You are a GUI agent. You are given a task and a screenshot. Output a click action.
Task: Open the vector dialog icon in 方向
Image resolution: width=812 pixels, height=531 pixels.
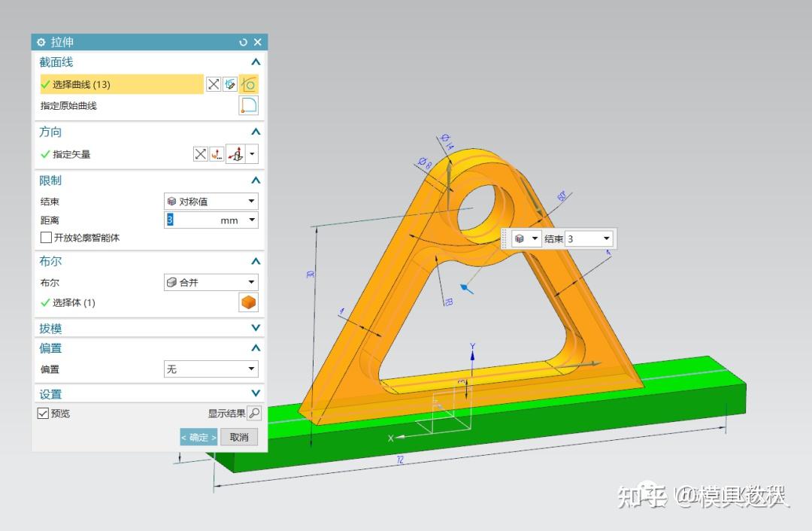(x=217, y=154)
